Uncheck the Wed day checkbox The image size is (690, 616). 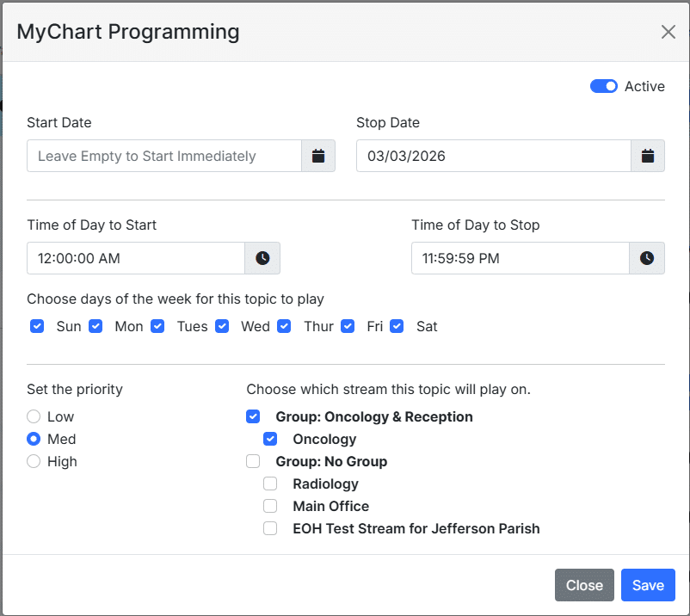tap(222, 326)
